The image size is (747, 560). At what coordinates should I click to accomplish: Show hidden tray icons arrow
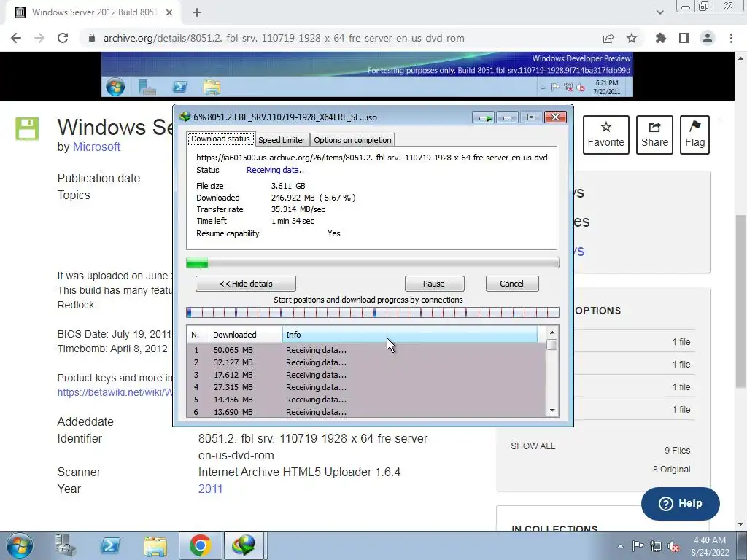click(620, 546)
